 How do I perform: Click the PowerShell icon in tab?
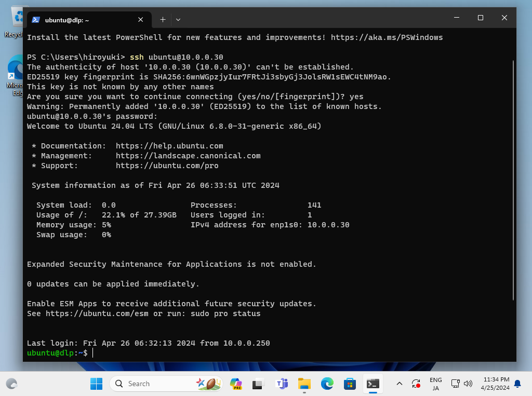[36, 20]
